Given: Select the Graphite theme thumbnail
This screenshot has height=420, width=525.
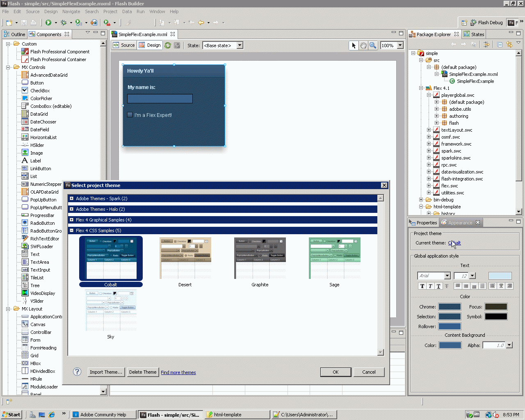Looking at the screenshot, I should pos(260,258).
